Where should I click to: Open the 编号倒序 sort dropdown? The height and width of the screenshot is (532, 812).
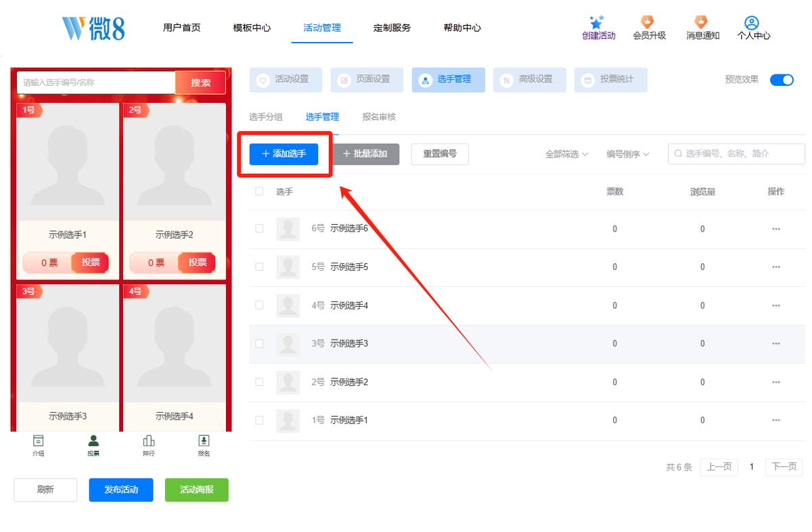click(627, 154)
